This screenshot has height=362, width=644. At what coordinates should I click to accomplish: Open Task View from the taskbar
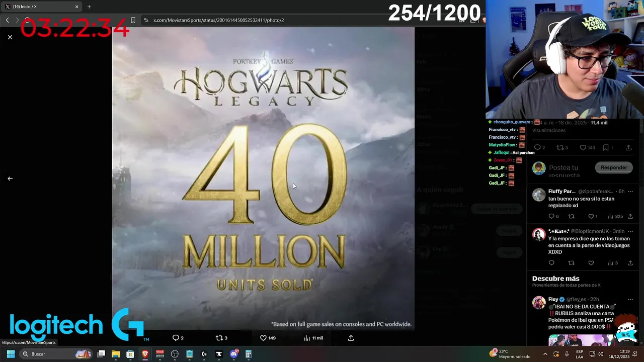pos(101,354)
